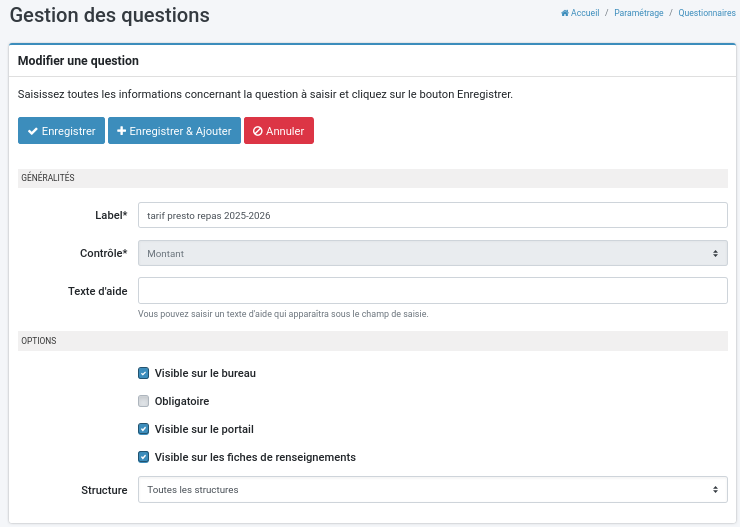Go to Paramétrage in breadcrumb
This screenshot has width=740, height=527.
639,13
